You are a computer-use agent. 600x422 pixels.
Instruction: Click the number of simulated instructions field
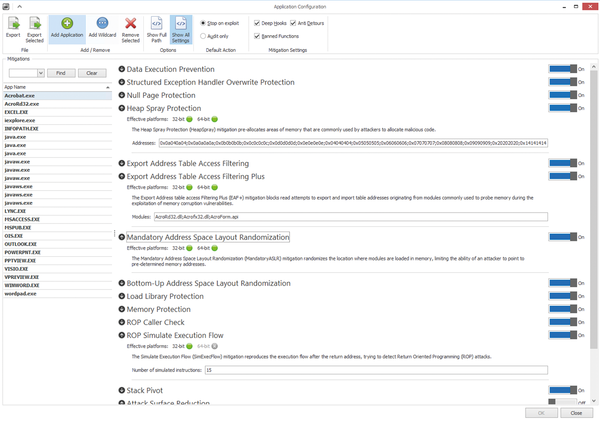[x=375, y=370]
